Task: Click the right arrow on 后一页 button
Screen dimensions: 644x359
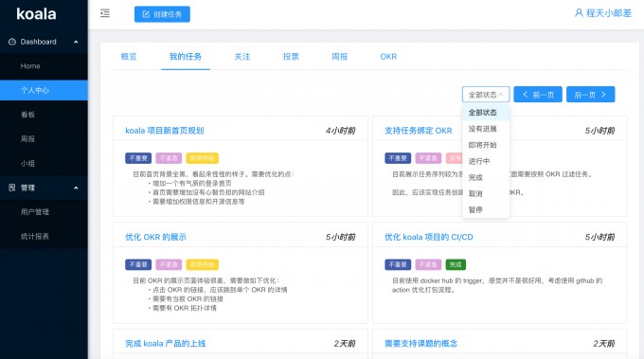Action: click(x=603, y=95)
